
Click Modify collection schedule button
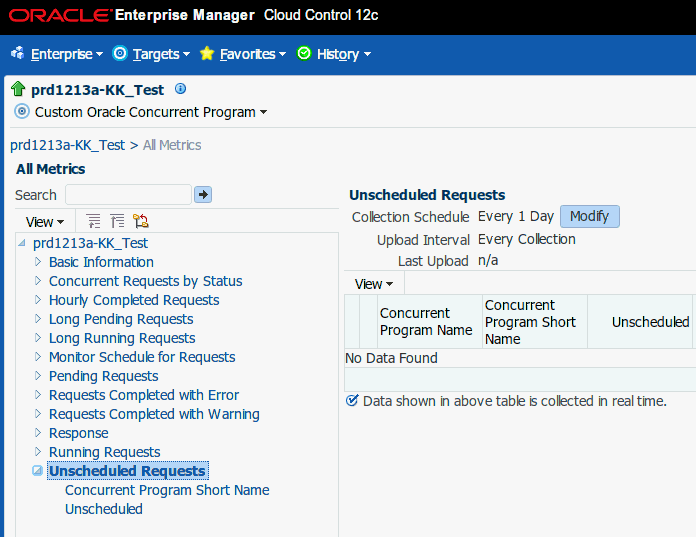[589, 217]
